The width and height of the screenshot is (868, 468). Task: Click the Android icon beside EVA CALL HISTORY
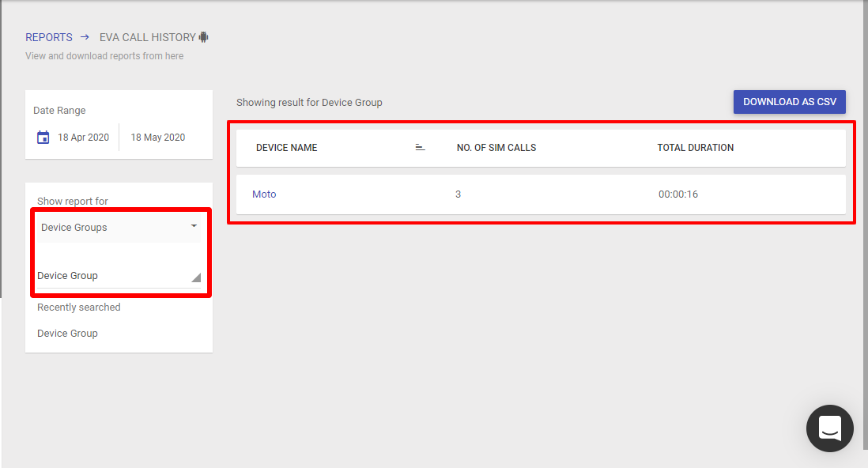204,37
